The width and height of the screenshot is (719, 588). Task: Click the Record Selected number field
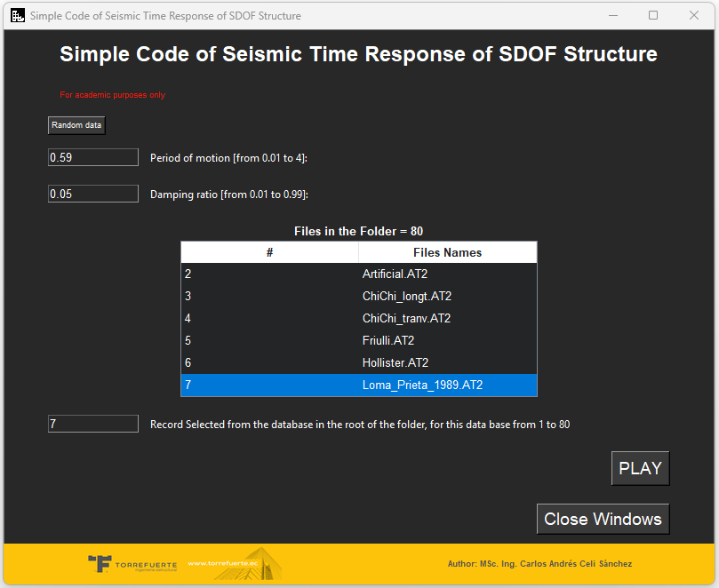92,423
